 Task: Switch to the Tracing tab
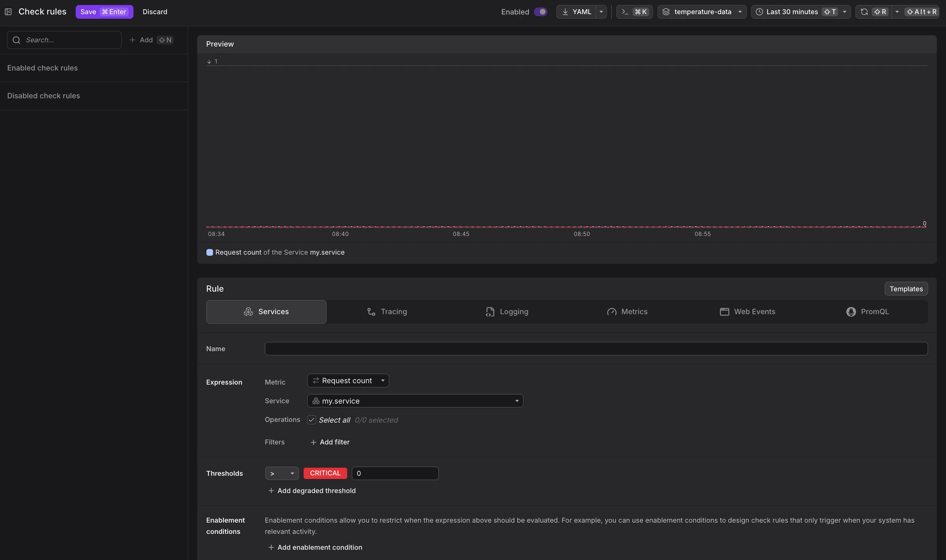click(387, 312)
